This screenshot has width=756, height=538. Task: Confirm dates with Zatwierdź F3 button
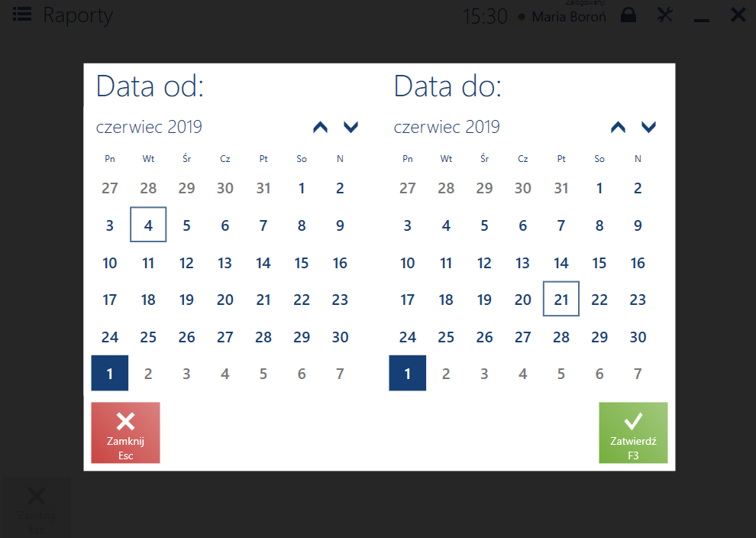pos(633,433)
